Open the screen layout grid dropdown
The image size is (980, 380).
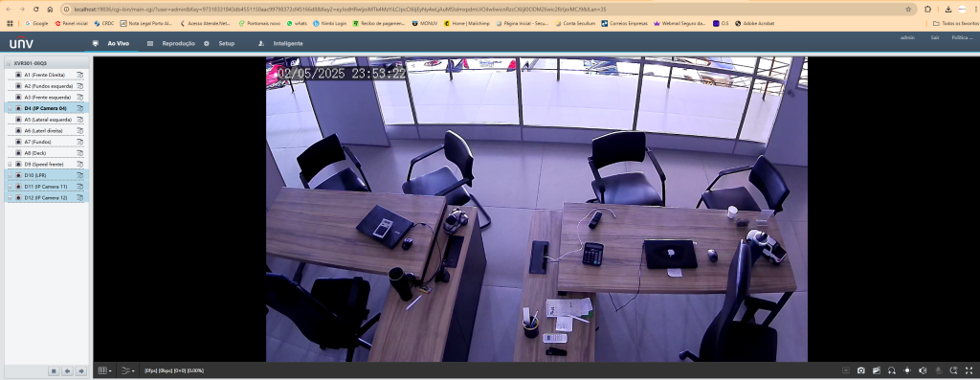click(105, 370)
